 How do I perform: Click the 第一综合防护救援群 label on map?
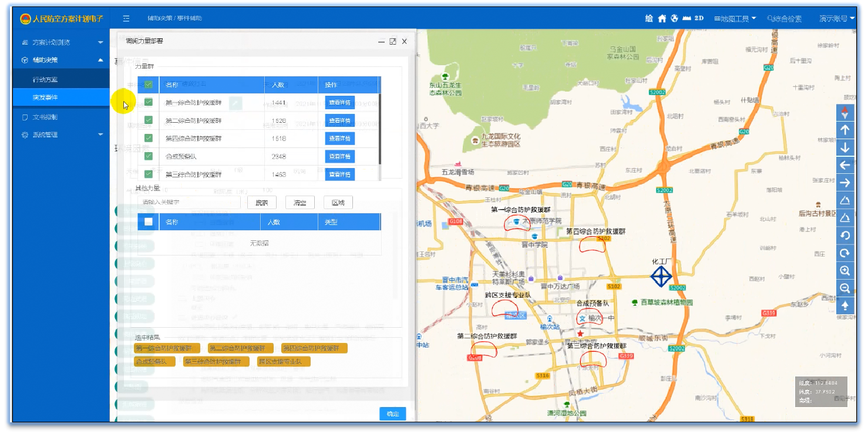520,210
